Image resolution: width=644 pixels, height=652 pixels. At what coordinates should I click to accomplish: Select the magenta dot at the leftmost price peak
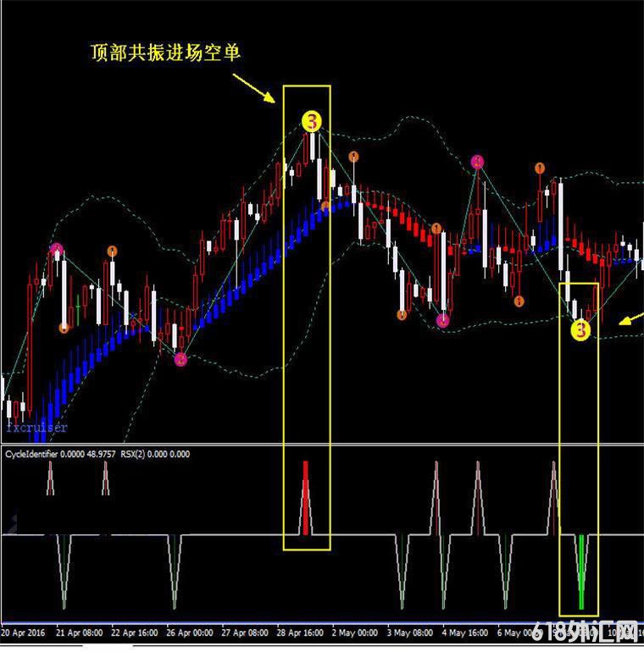[57, 249]
